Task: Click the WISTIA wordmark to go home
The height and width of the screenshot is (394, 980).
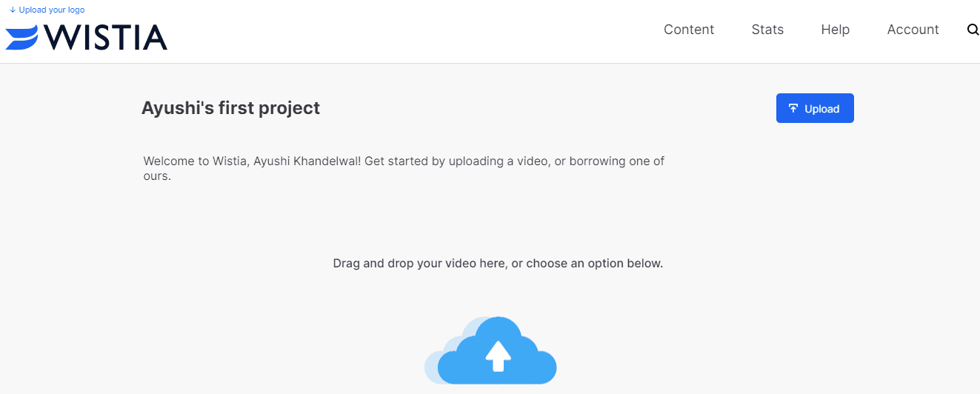Action: coord(104,37)
